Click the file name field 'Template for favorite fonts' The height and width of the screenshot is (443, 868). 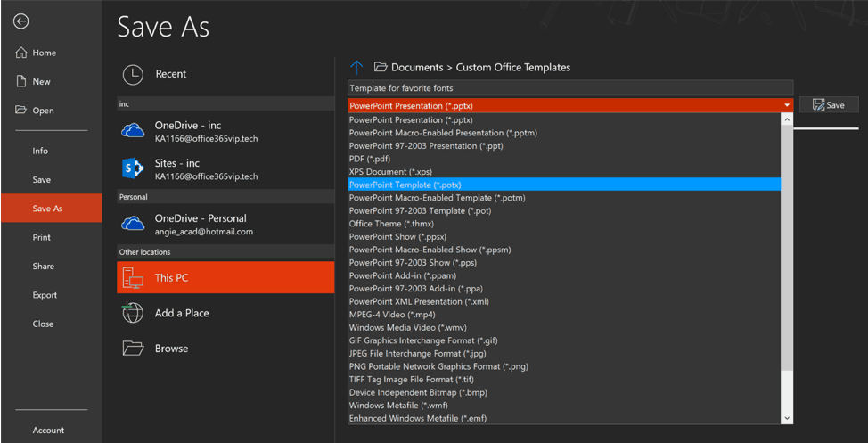[x=570, y=87]
